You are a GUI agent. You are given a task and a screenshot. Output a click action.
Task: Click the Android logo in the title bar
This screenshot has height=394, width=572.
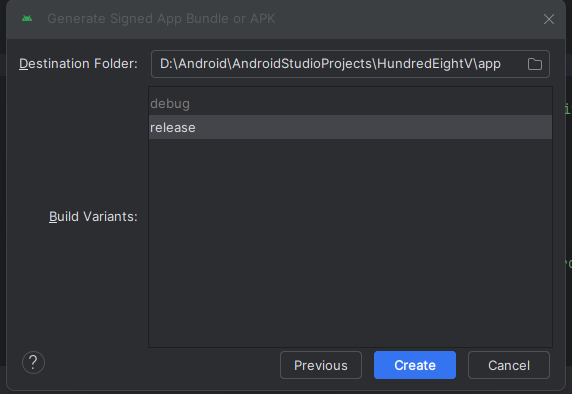(x=27, y=19)
